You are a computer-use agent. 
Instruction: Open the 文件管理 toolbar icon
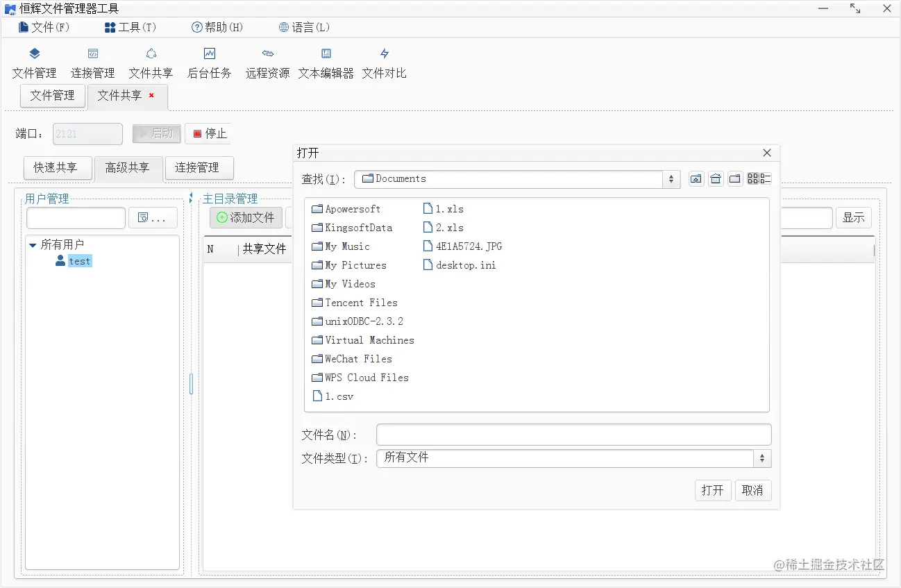click(35, 63)
